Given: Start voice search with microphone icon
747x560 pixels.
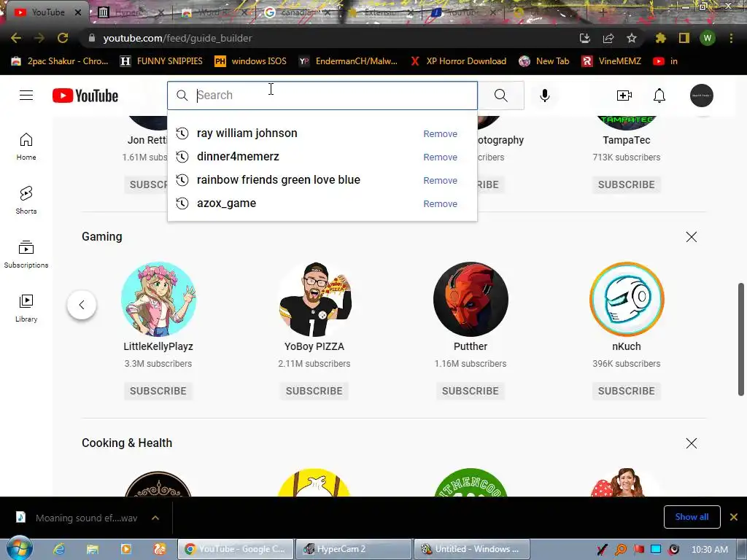Looking at the screenshot, I should [544, 96].
